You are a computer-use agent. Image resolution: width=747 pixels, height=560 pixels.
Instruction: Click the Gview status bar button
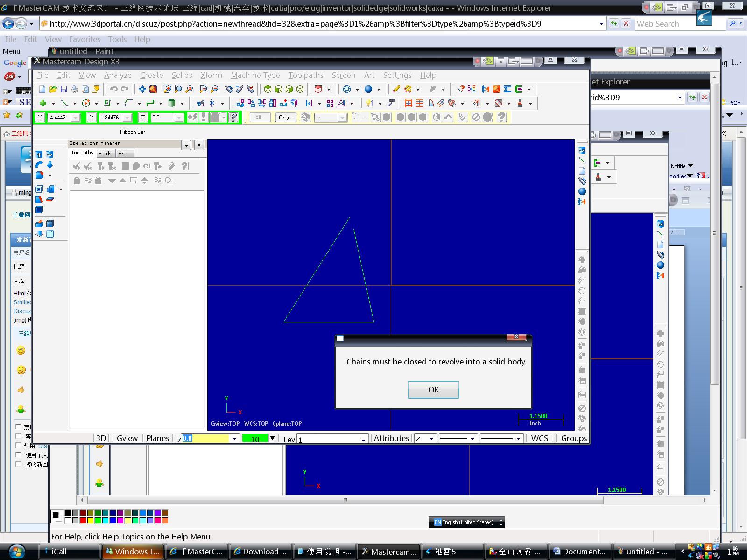tap(127, 438)
